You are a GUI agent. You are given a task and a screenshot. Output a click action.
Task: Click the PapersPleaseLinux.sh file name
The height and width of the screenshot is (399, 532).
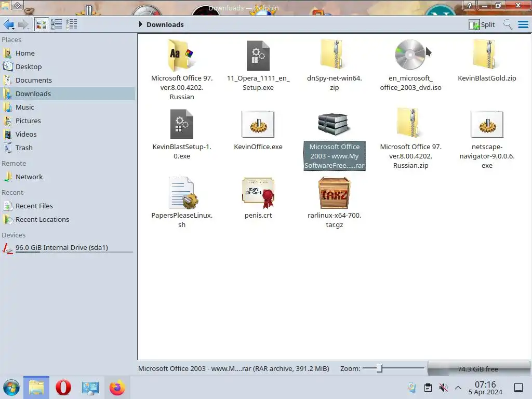coord(182,220)
